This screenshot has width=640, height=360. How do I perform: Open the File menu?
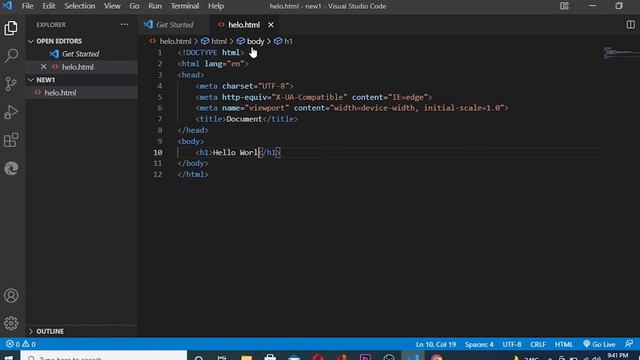[x=28, y=6]
